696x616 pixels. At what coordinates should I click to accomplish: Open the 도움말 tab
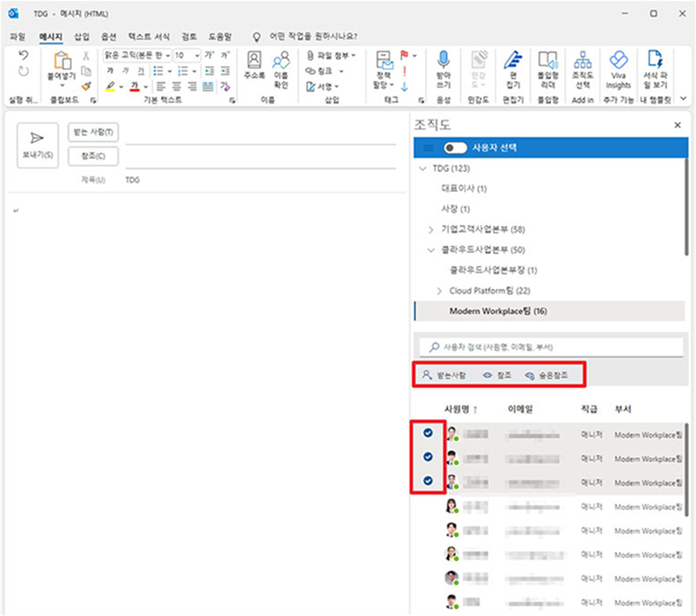click(x=221, y=37)
